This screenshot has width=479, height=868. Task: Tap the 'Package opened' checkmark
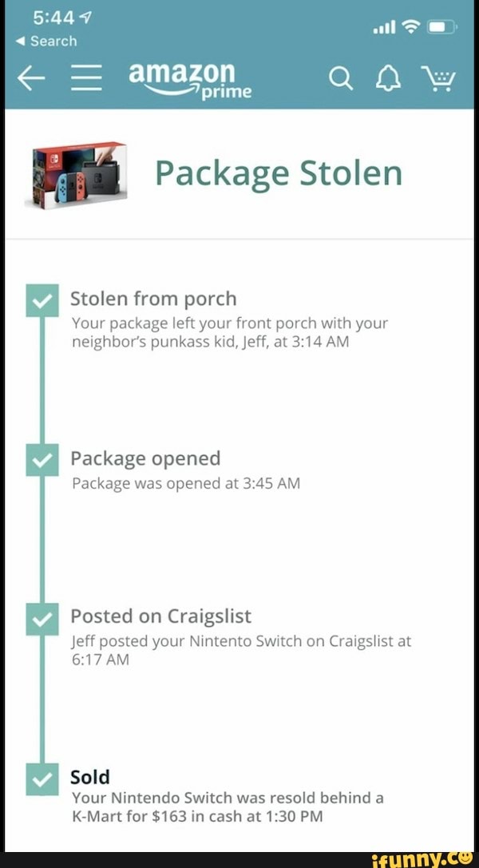(x=42, y=459)
